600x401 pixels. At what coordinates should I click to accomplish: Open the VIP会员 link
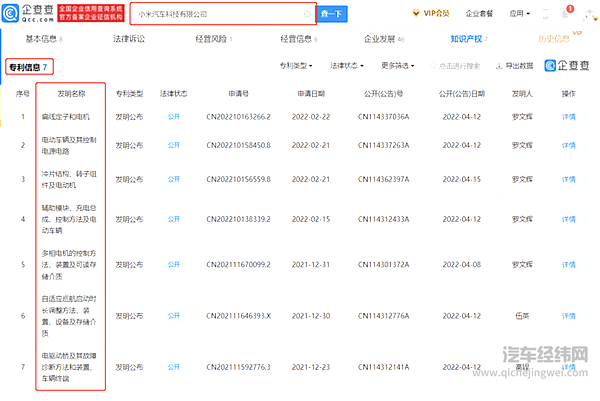436,13
